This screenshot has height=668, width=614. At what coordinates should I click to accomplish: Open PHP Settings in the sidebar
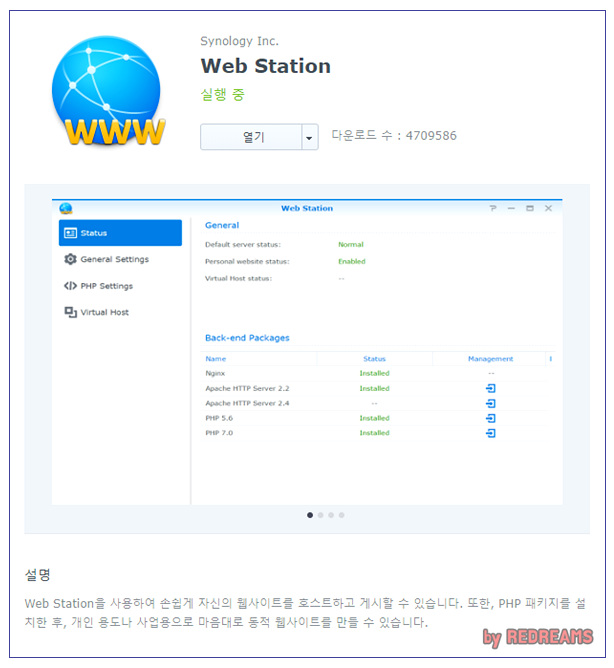coord(120,285)
